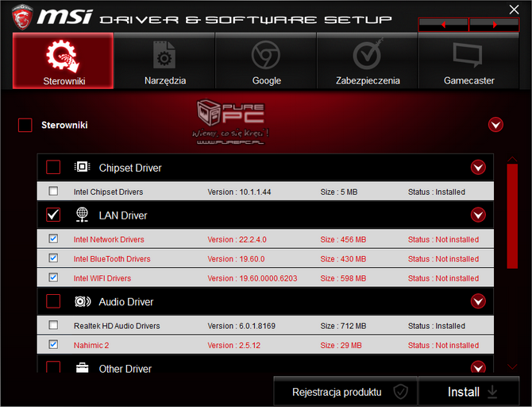This screenshot has width=532, height=407.
Task: Click the left red arrow navigation button
Action: coord(443,25)
